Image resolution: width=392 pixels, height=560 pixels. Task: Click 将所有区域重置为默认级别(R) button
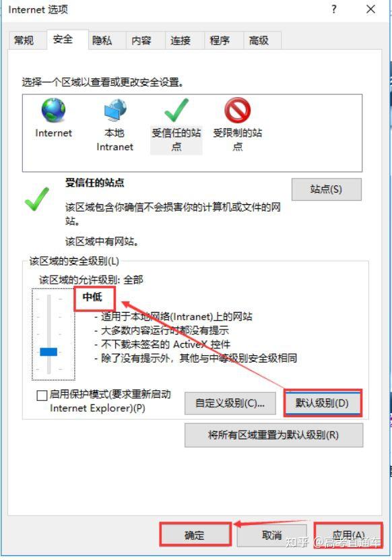pyautogui.click(x=273, y=435)
